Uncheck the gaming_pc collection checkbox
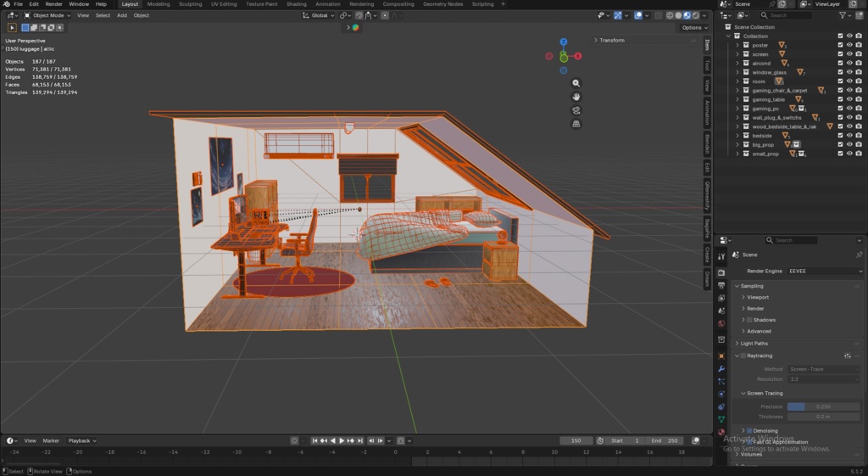Screen dimensions: 868x476 click(840, 109)
